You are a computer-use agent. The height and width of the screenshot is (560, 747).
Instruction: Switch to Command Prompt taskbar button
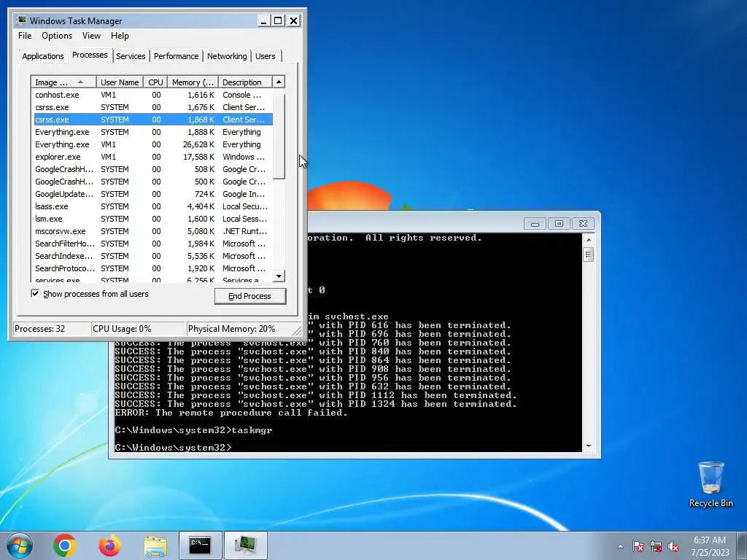(200, 545)
